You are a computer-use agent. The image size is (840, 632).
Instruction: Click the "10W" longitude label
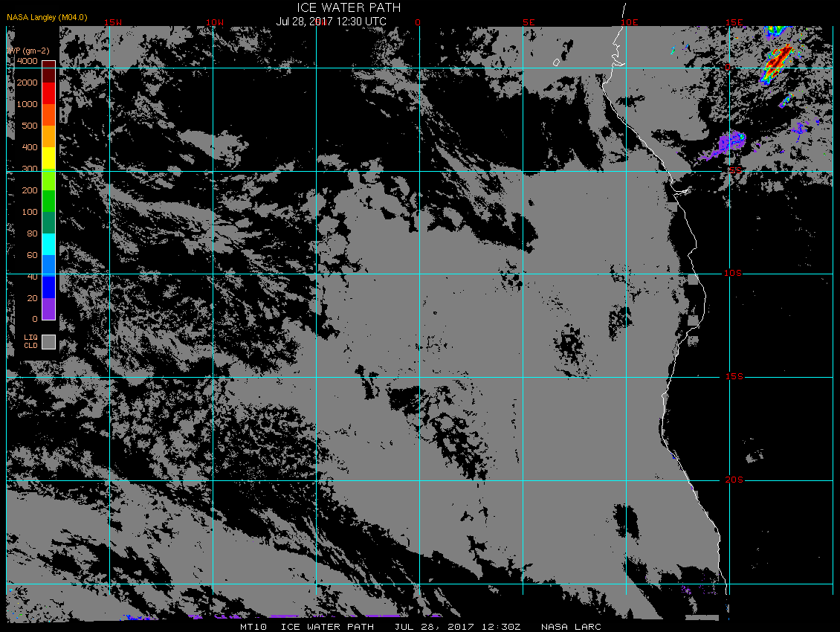tap(215, 22)
